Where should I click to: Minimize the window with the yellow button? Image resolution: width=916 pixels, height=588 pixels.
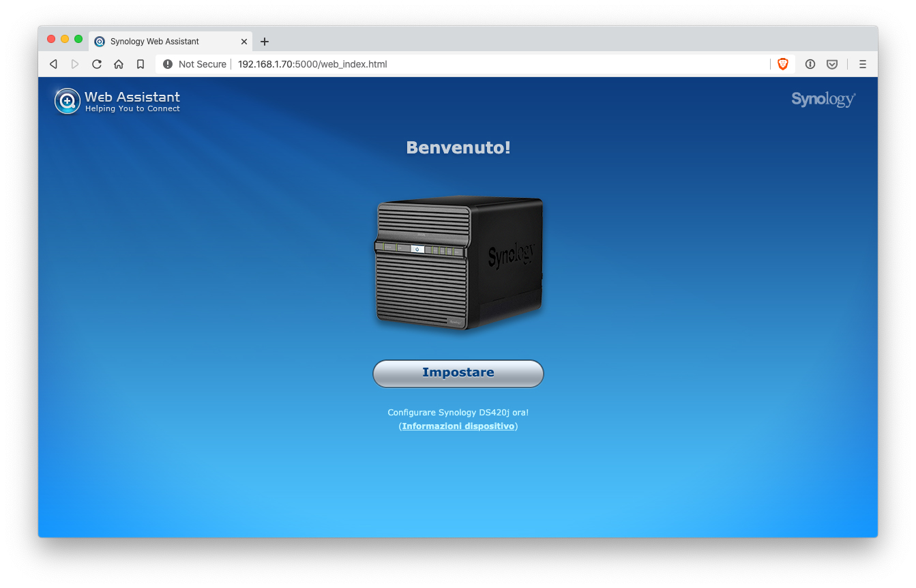(x=65, y=39)
